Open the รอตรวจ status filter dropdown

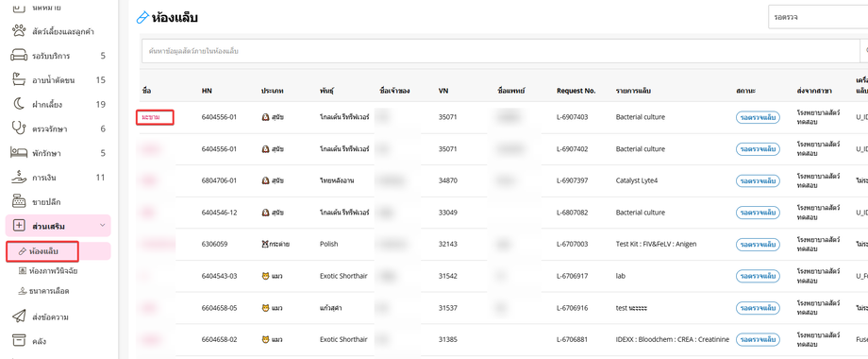pos(818,17)
